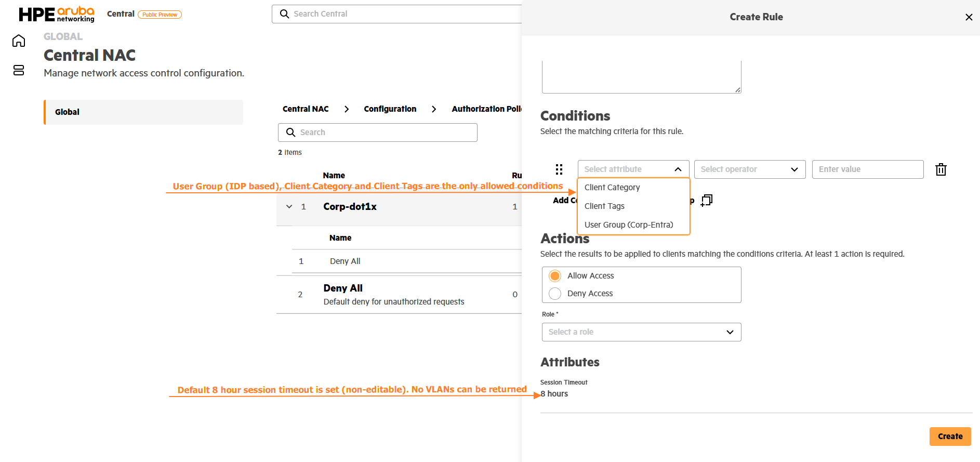The height and width of the screenshot is (462, 980).
Task: Choose Client Category from attribute list
Action: click(x=633, y=188)
